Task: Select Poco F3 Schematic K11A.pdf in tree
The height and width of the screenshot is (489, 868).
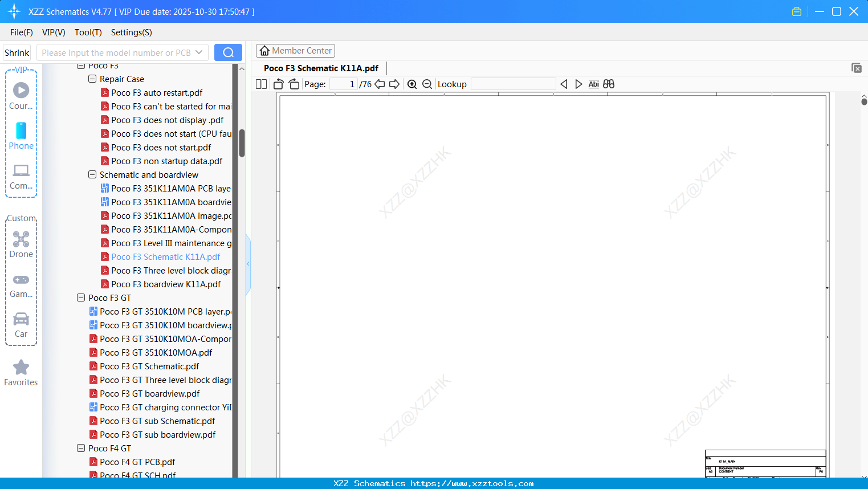Action: [165, 257]
